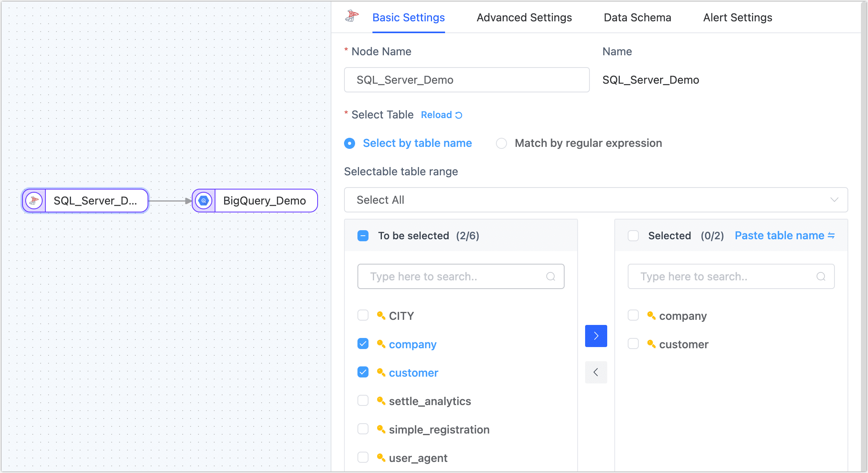Check customer in the Selected list

(633, 344)
